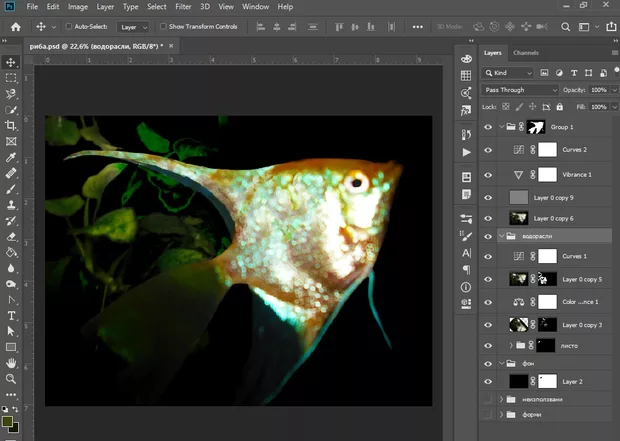This screenshot has width=620, height=441.
Task: Select the Crop tool
Action: point(11,125)
